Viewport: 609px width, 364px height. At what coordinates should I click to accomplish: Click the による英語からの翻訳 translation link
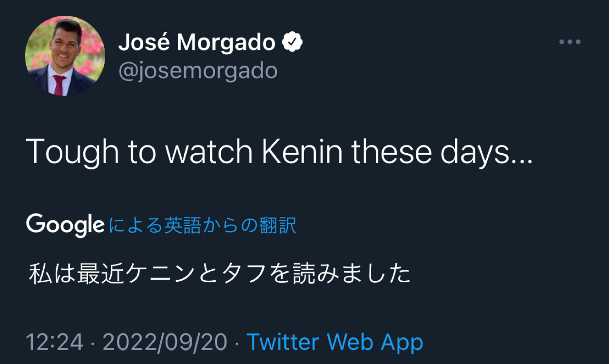pyautogui.click(x=202, y=226)
